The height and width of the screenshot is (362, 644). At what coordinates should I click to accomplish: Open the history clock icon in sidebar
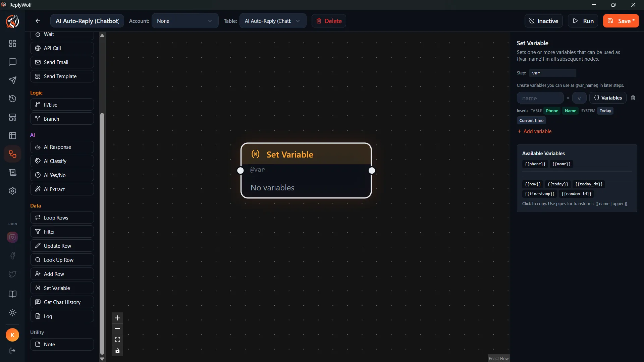tap(12, 99)
